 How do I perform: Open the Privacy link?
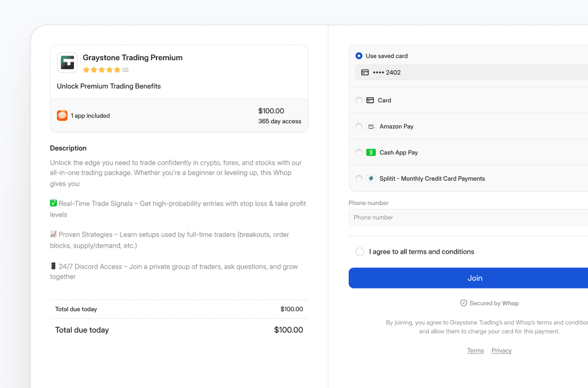(501, 350)
